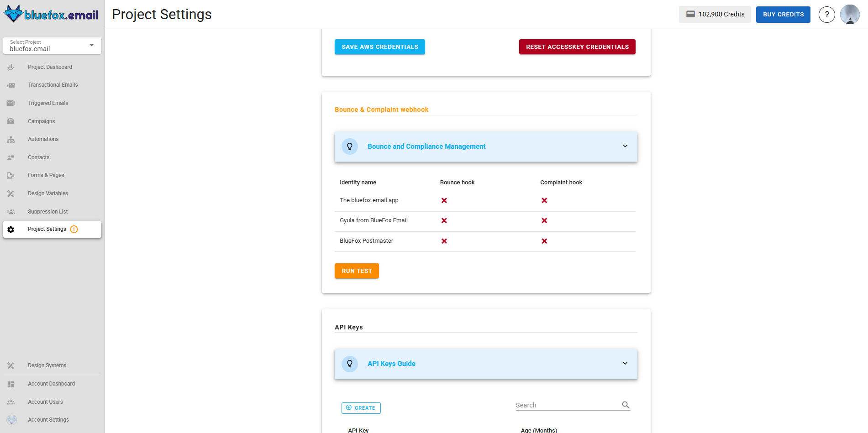Click the RUN TEST button
Screen dimensions: 868x433
click(357, 271)
